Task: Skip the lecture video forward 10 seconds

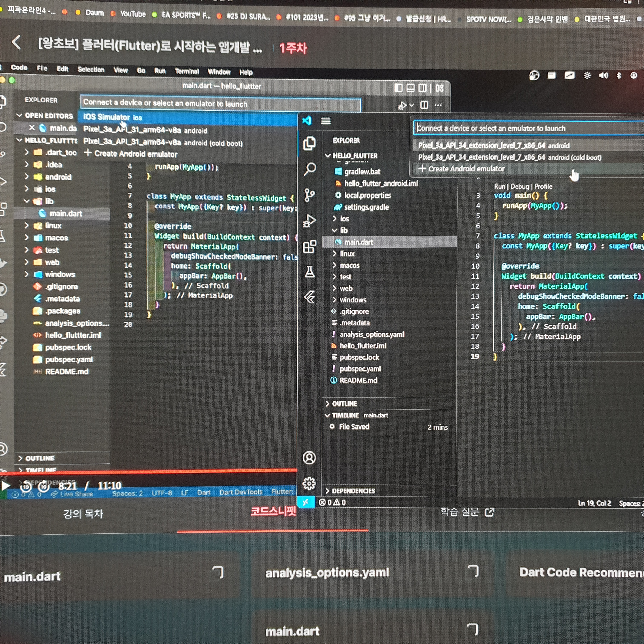Action: click(x=44, y=487)
